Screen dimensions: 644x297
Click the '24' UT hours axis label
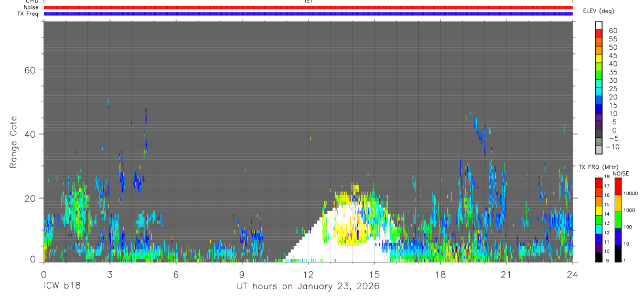point(573,275)
